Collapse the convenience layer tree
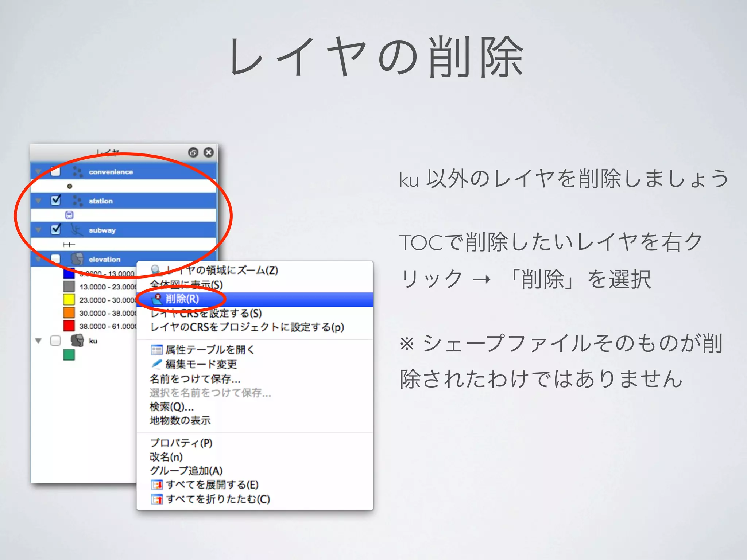Screen dimensions: 747x560 tap(38, 172)
